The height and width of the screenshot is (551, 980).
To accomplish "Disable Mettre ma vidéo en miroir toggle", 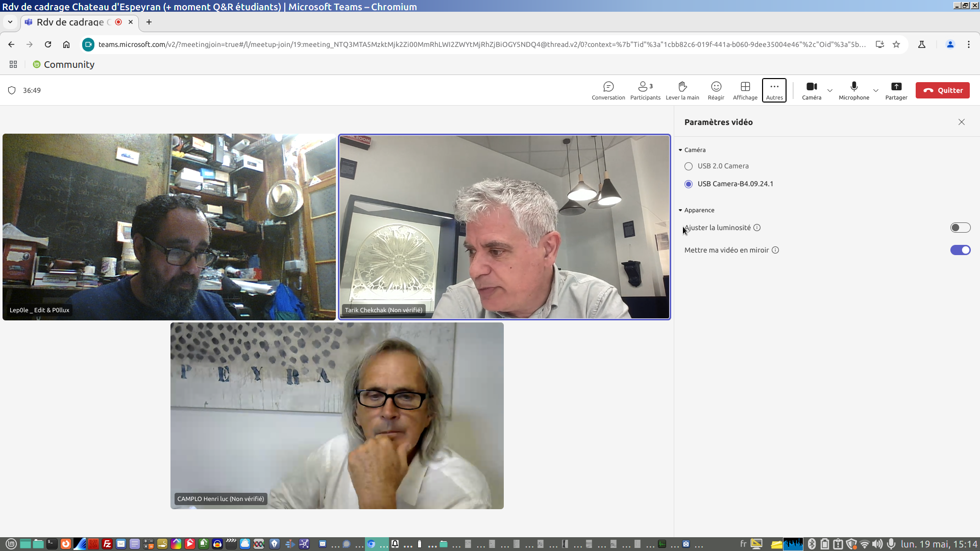I will pos(960,250).
